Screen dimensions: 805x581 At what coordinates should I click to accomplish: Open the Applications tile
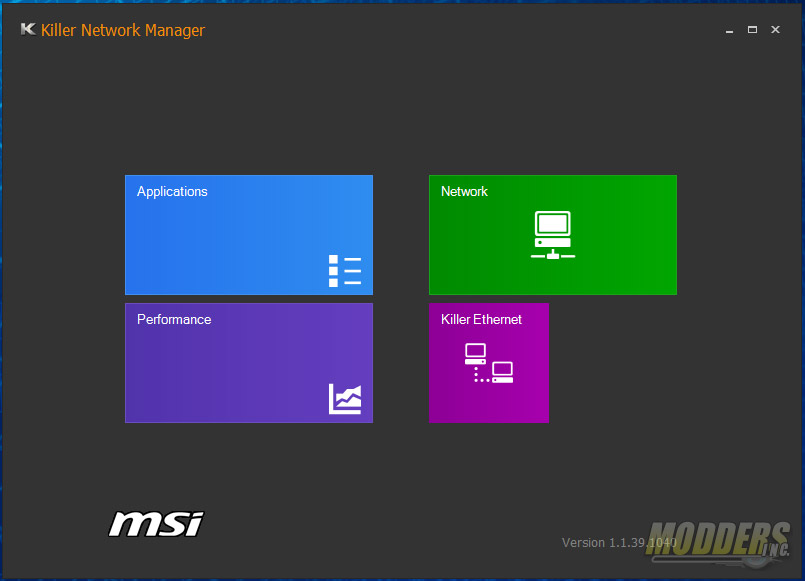click(249, 235)
